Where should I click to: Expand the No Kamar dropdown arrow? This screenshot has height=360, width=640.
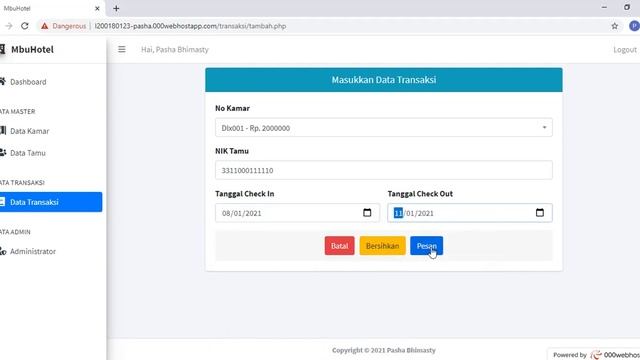(544, 128)
